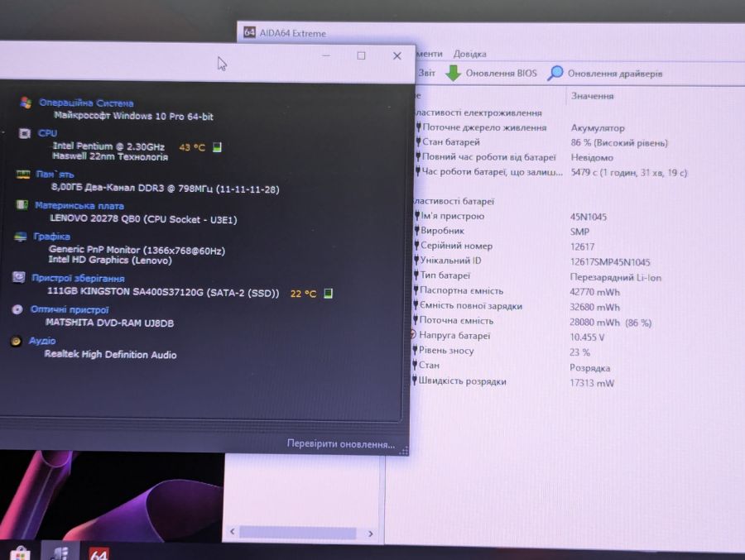Click Перевірити оновлення link

tap(341, 444)
